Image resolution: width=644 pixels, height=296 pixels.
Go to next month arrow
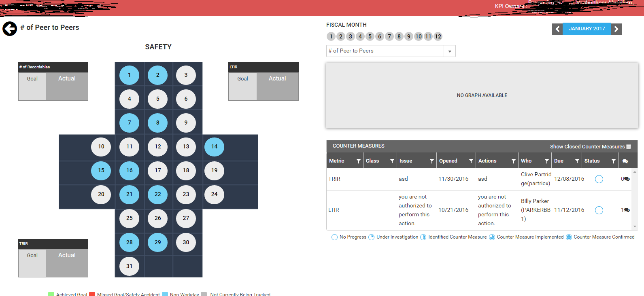point(616,29)
